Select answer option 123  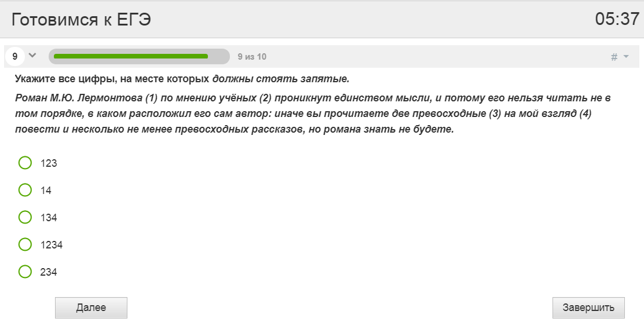coord(25,163)
